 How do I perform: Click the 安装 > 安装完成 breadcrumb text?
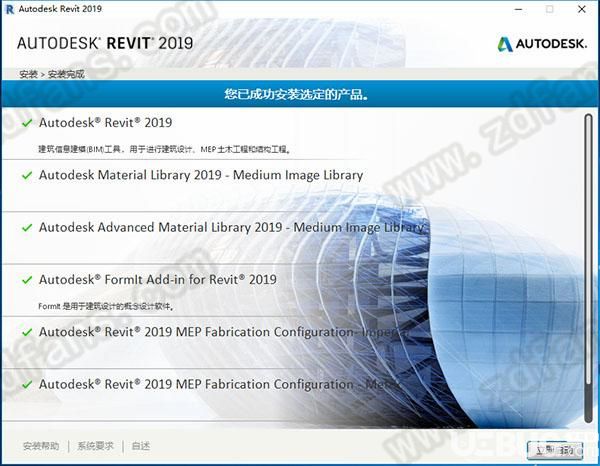[52, 74]
